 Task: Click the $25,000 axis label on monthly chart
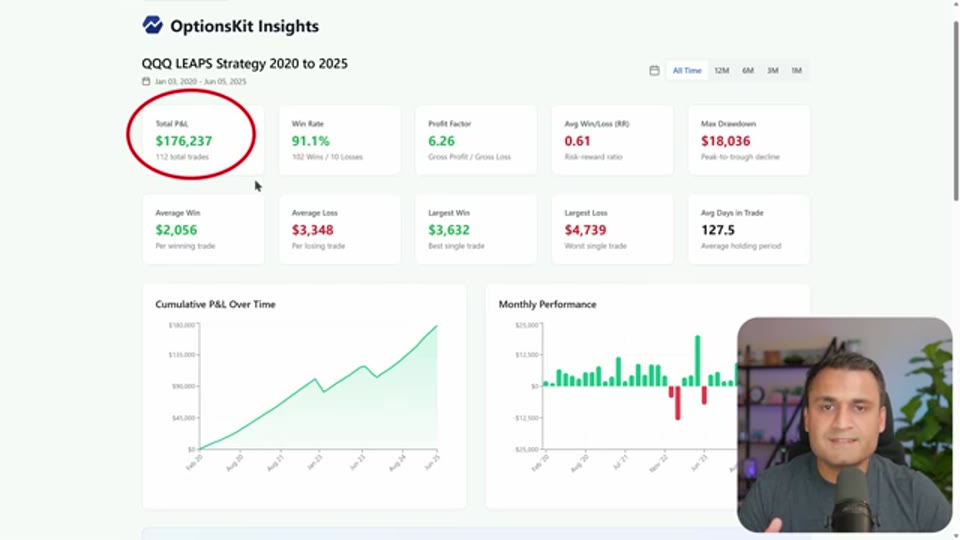526,325
